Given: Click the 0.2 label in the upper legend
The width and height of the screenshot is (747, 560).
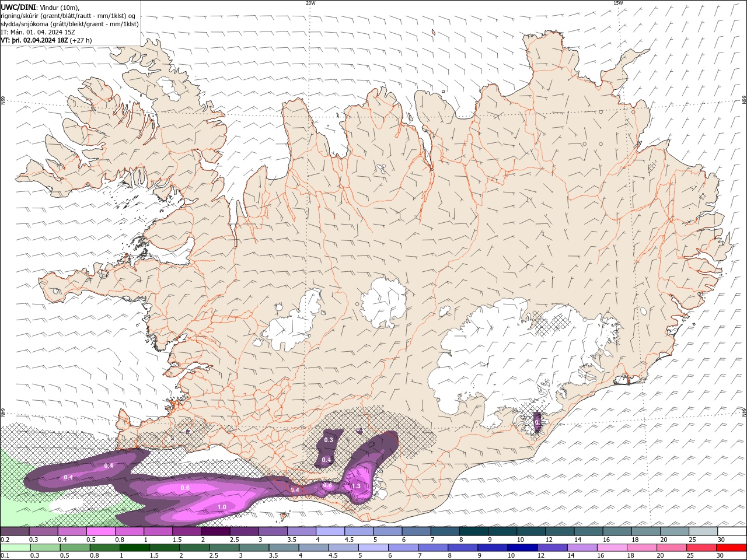Looking at the screenshot, I should (x=5, y=540).
